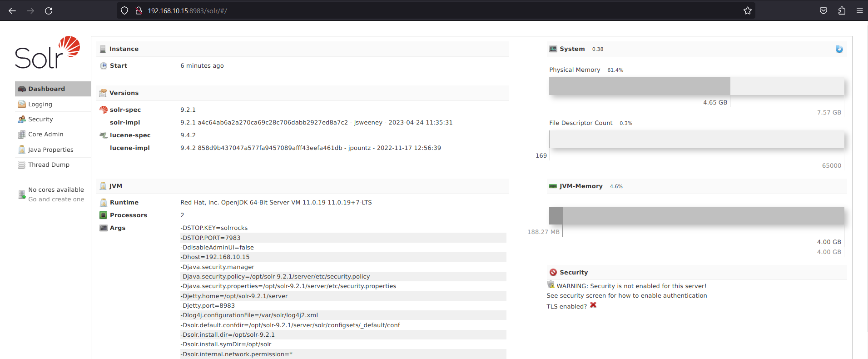The width and height of the screenshot is (868, 359).
Task: Click the File Descriptor Count bar
Action: tap(696, 139)
